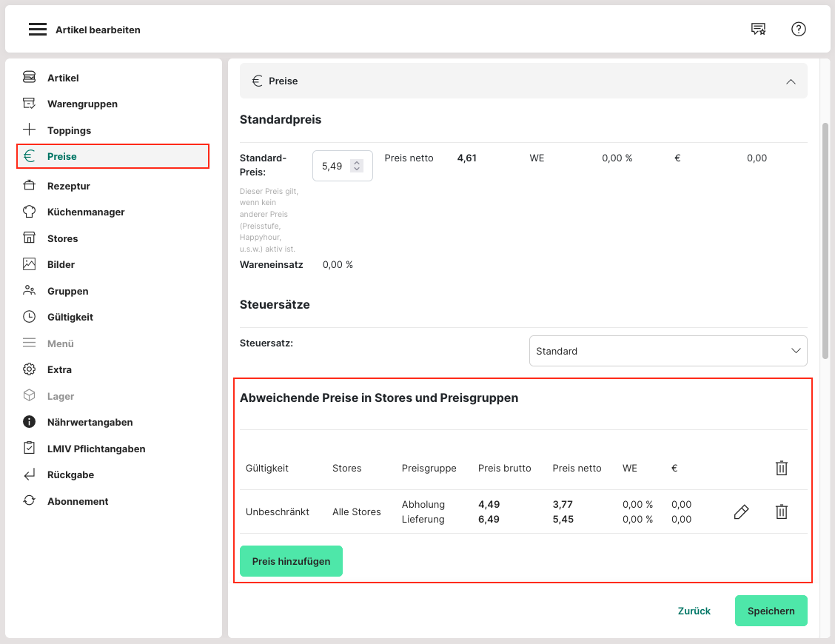Open Küchenmanager via chef hat icon

30,212
